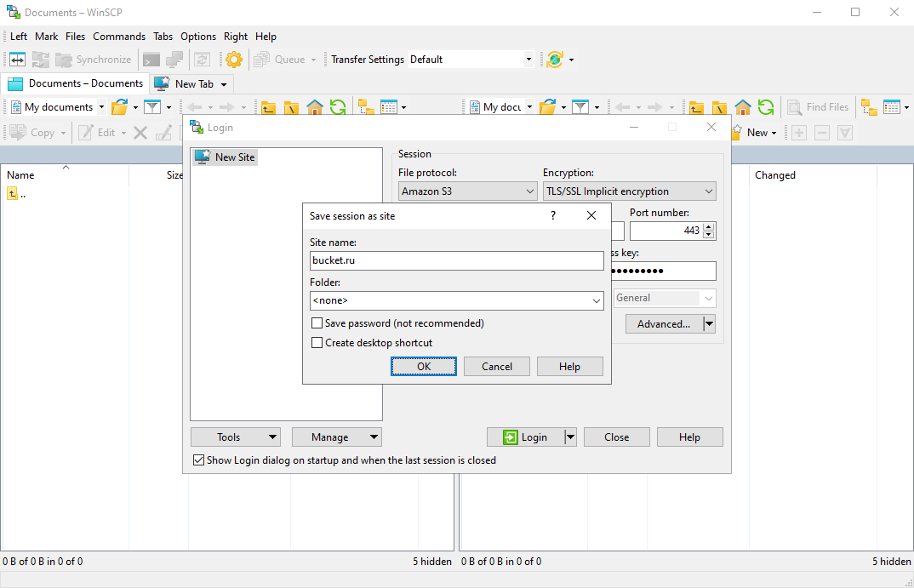Image resolution: width=914 pixels, height=588 pixels.
Task: Open the Commands menu
Action: (119, 36)
